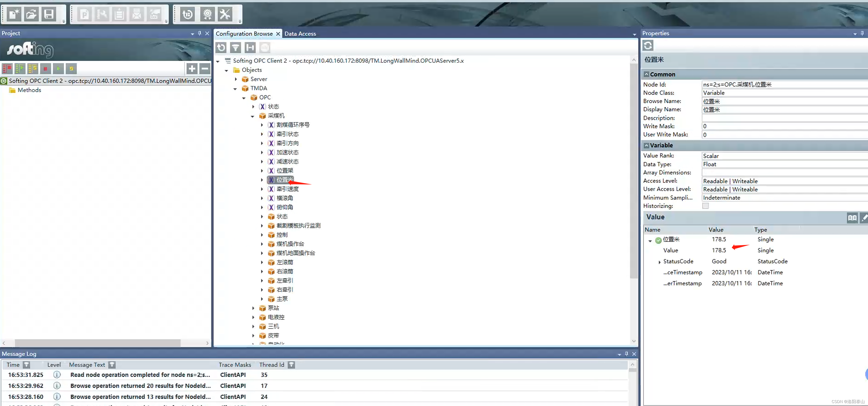868x406 pixels.
Task: Switch to the Data Access tab
Action: [x=300, y=34]
